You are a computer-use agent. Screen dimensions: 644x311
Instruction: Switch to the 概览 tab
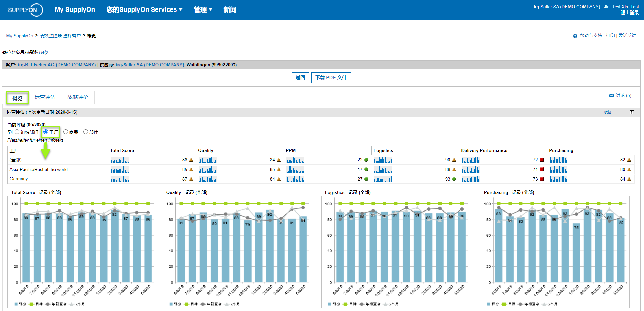[17, 98]
